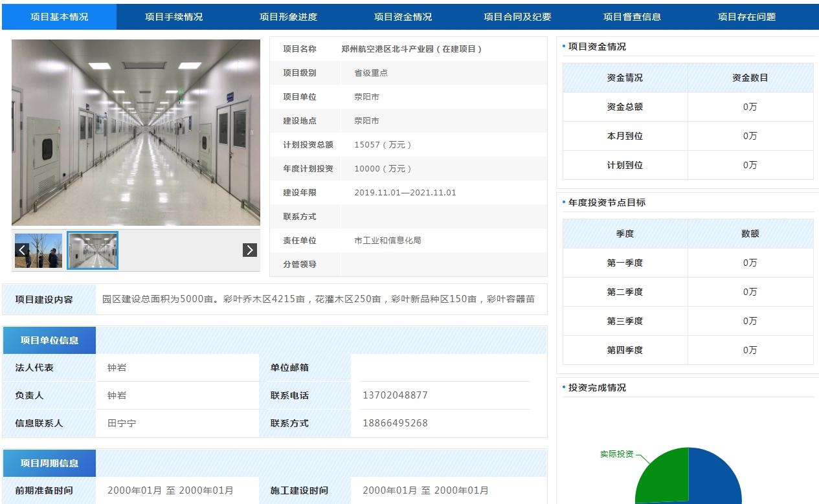The width and height of the screenshot is (819, 504).
Task: Select the 项目存在问题 tab
Action: (x=746, y=17)
